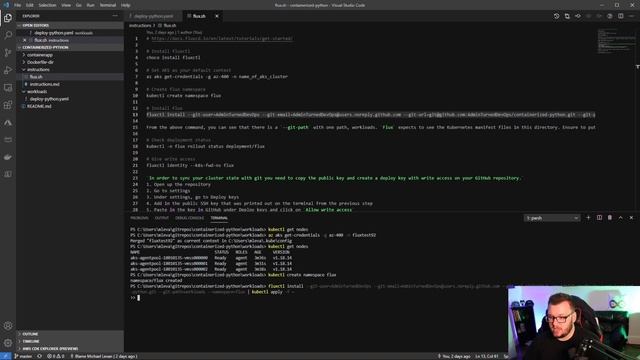The height and width of the screenshot is (360, 640).
Task: Open the Source Control view in activity bar
Action: (x=8, y=53)
